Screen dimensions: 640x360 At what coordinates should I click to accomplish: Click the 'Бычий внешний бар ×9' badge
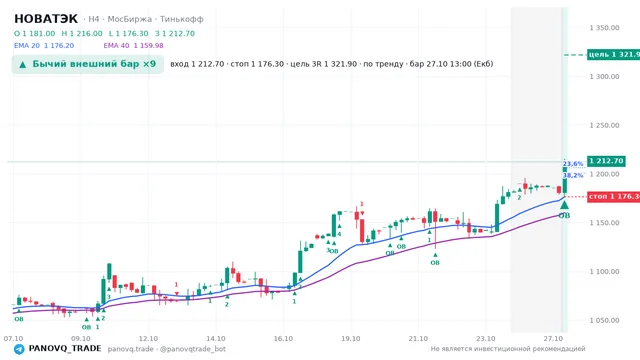click(88, 64)
